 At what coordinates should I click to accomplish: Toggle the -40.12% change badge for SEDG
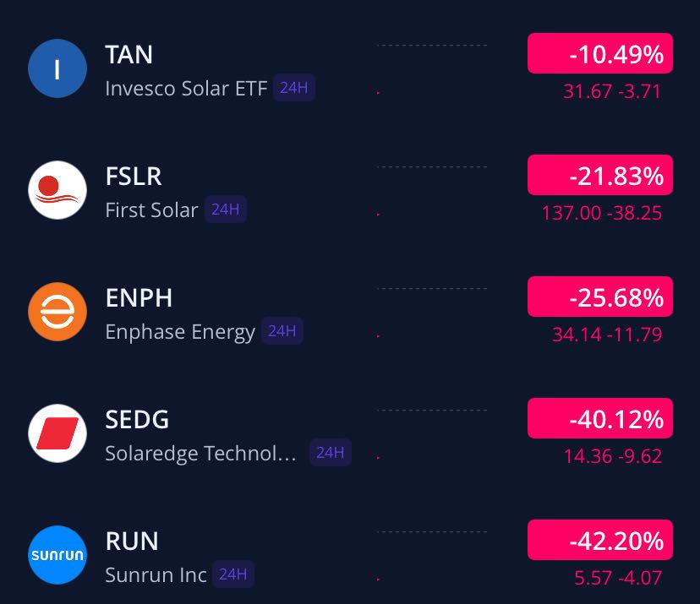[599, 419]
